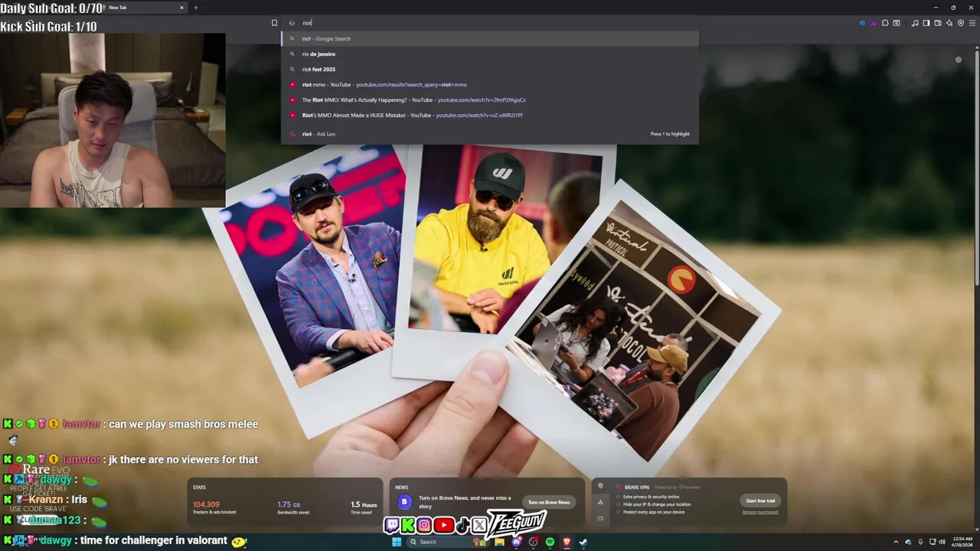Click the 'Turn on Brave News' button
This screenshot has width=980, height=551.
point(549,502)
